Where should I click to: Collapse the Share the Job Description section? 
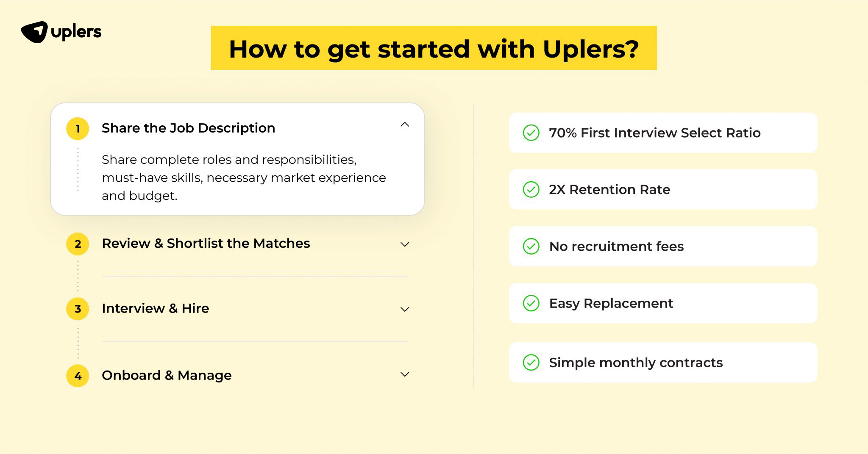click(405, 125)
